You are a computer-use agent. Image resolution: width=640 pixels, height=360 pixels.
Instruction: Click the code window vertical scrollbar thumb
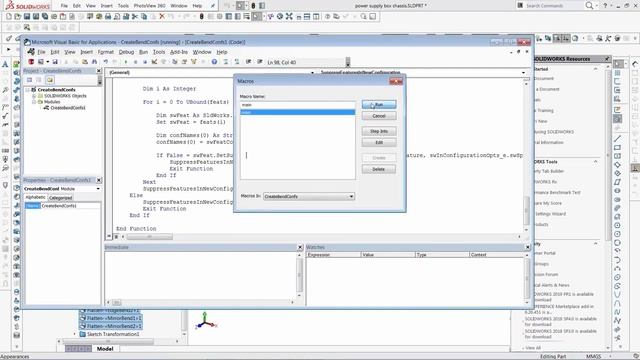click(526, 211)
